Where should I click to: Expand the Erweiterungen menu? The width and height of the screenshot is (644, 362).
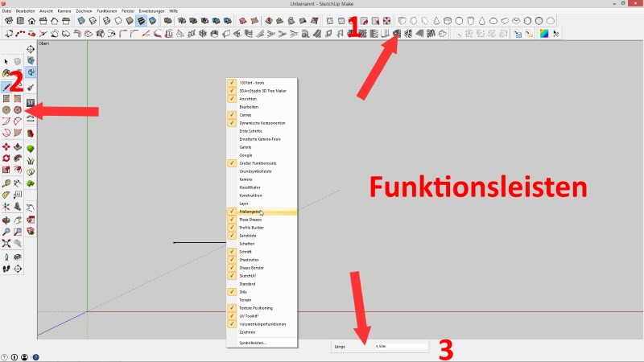pos(150,10)
